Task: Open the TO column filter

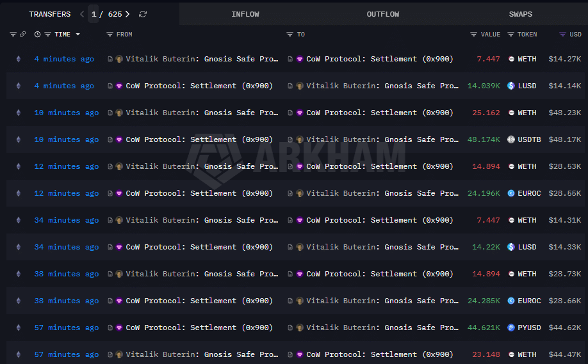Action: tap(290, 35)
